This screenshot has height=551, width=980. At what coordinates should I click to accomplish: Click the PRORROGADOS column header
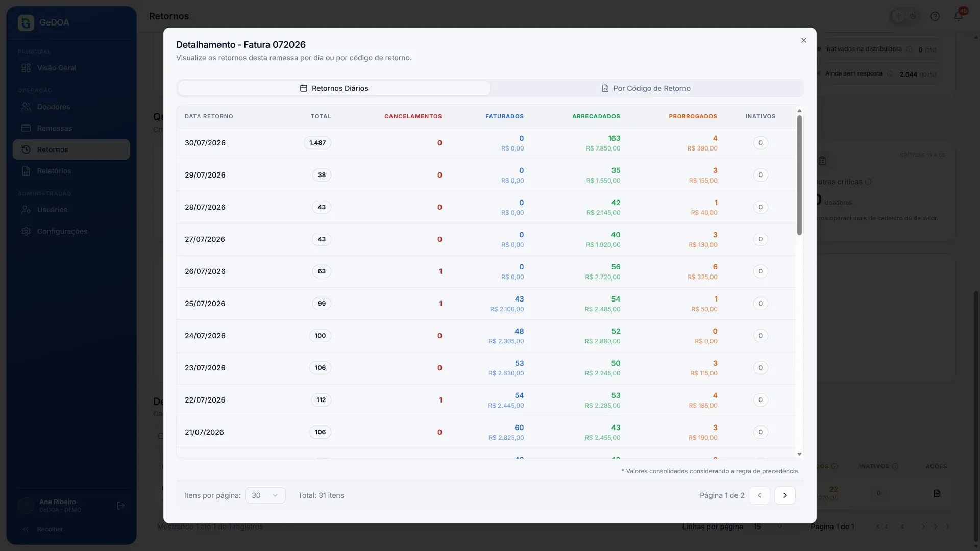coord(693,116)
